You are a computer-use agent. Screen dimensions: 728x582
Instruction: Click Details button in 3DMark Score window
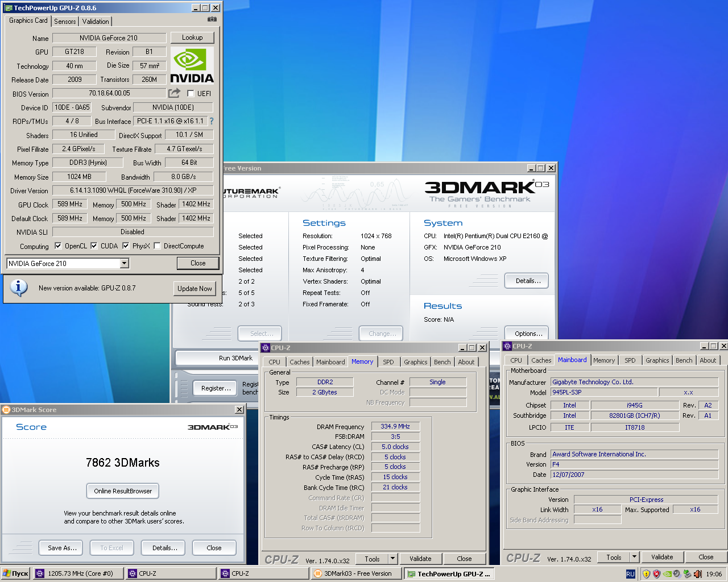click(x=164, y=548)
